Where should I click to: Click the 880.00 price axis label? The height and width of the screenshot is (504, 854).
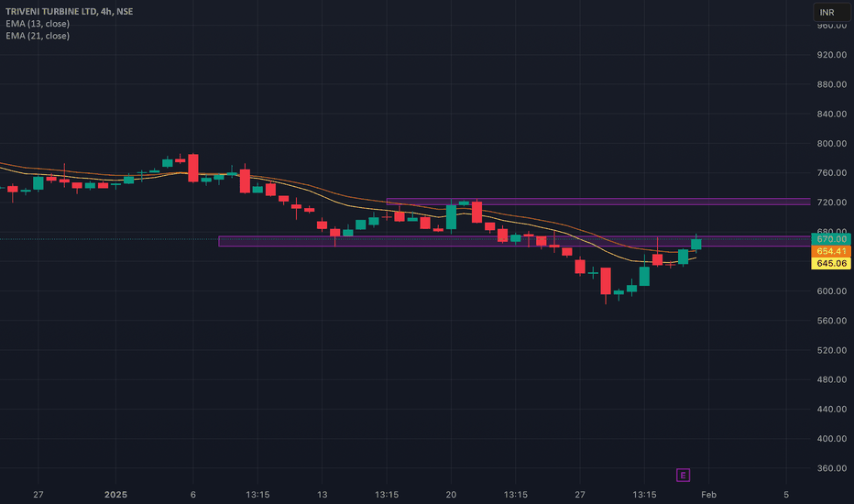coord(832,84)
